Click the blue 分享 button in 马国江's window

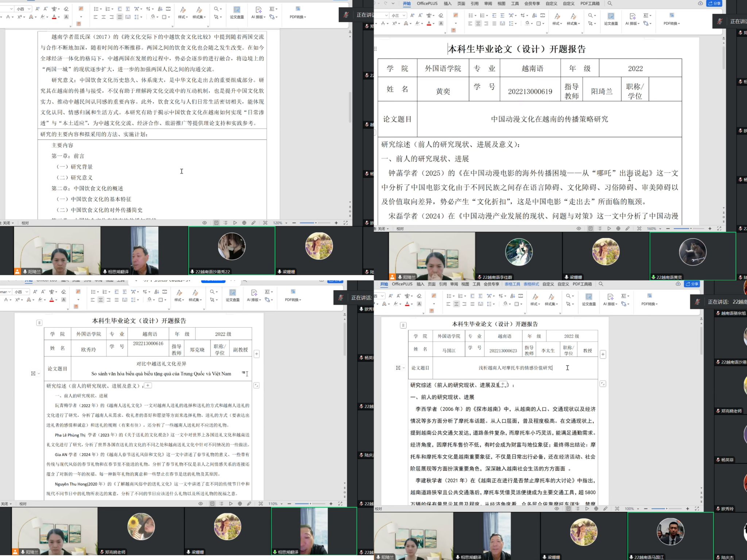[692, 284]
